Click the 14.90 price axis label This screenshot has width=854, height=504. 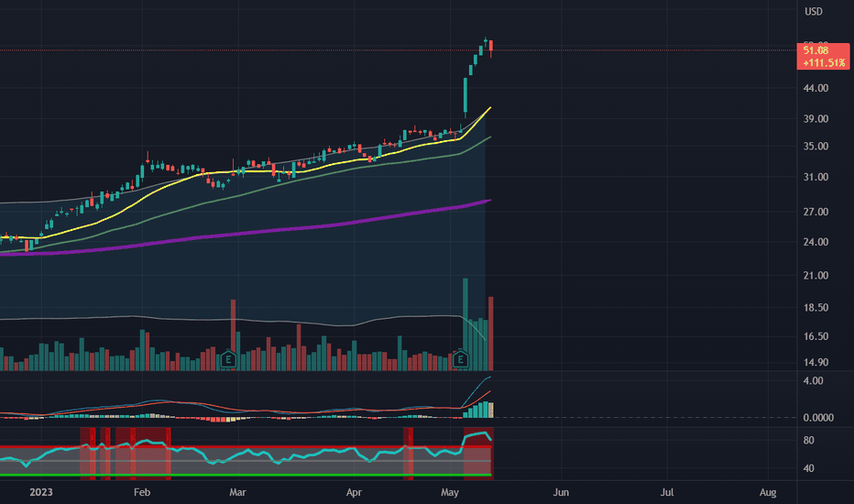coord(816,362)
